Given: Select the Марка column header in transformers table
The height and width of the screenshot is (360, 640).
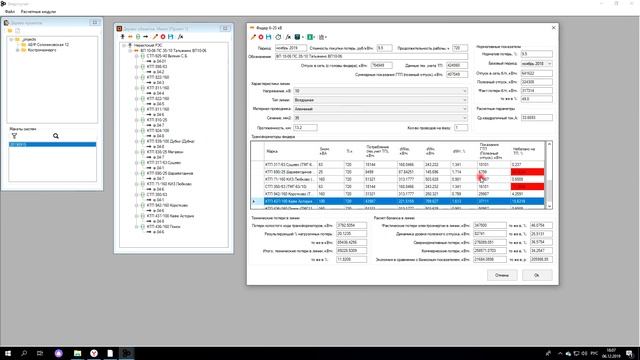Looking at the screenshot, I should coord(290,151).
